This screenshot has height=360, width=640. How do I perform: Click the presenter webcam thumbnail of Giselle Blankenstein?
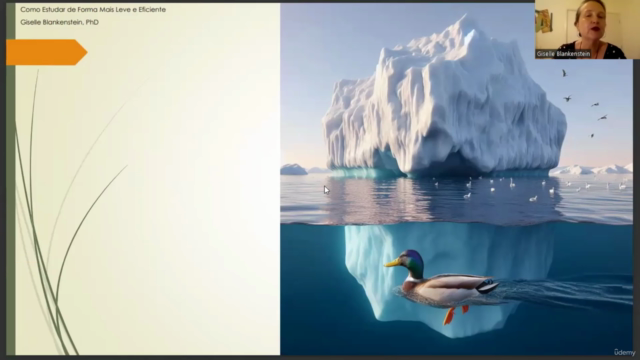[587, 29]
